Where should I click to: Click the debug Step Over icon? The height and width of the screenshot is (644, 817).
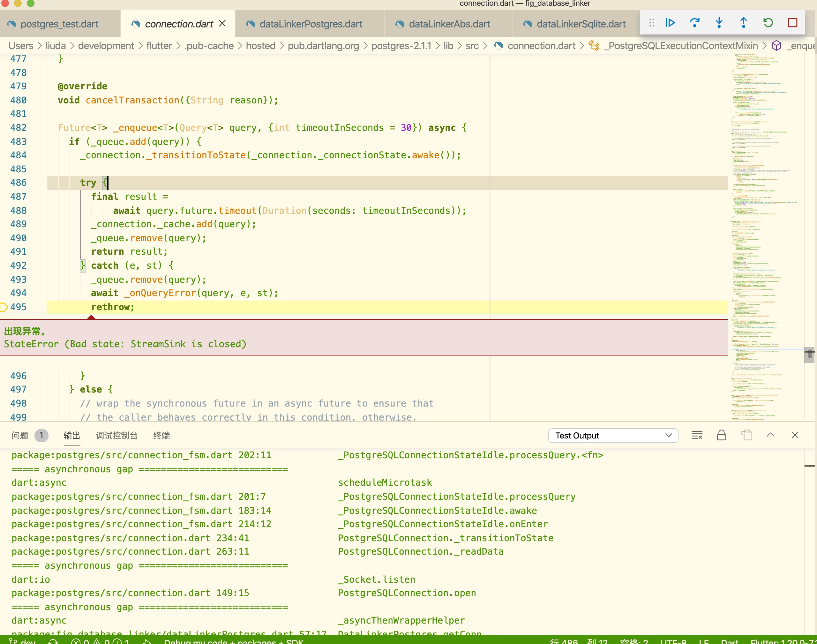[x=694, y=23]
